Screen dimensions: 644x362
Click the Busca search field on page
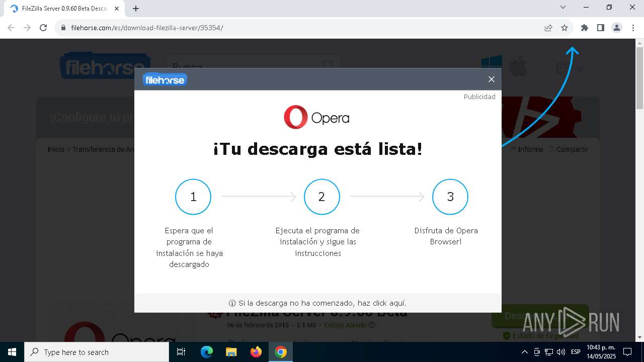(254, 66)
